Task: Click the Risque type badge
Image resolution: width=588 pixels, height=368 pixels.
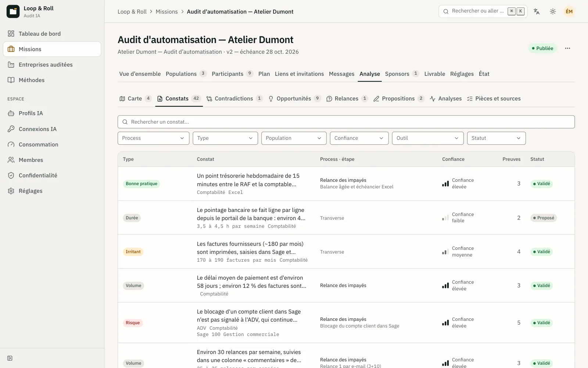Action: coord(133,323)
